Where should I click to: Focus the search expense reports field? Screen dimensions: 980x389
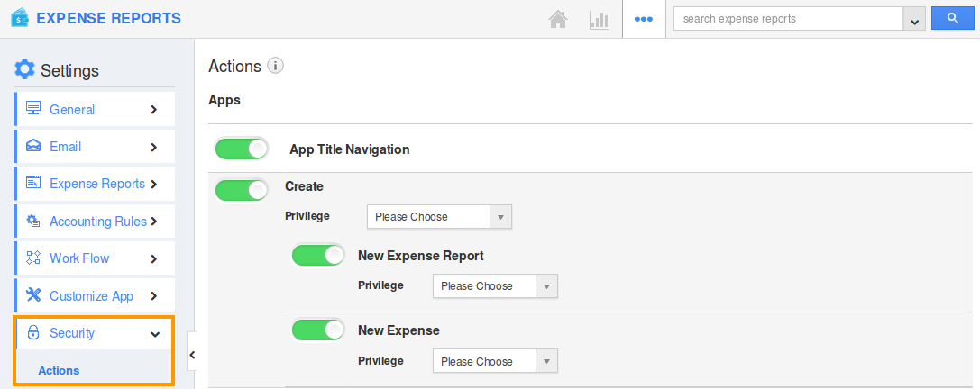click(x=788, y=19)
